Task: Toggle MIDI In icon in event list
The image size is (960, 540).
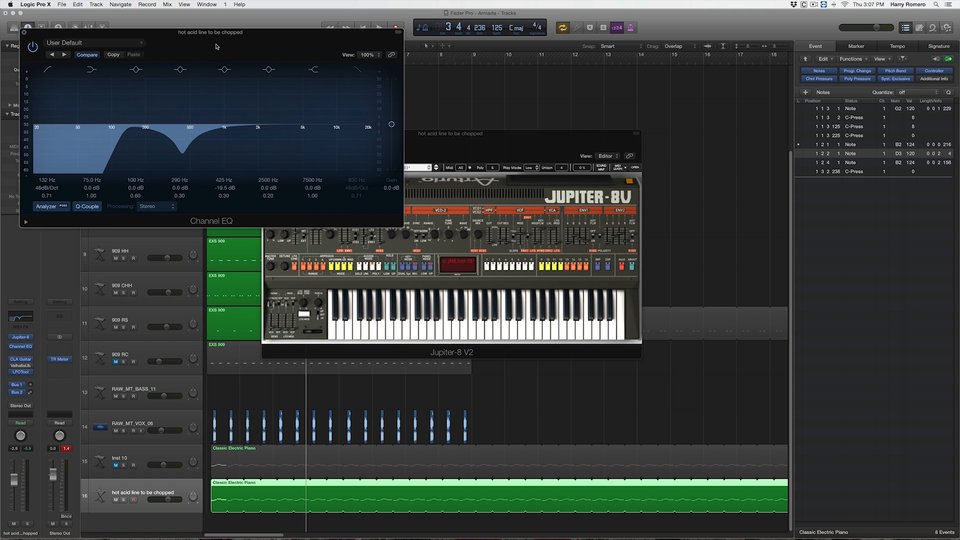Action: pos(936,59)
